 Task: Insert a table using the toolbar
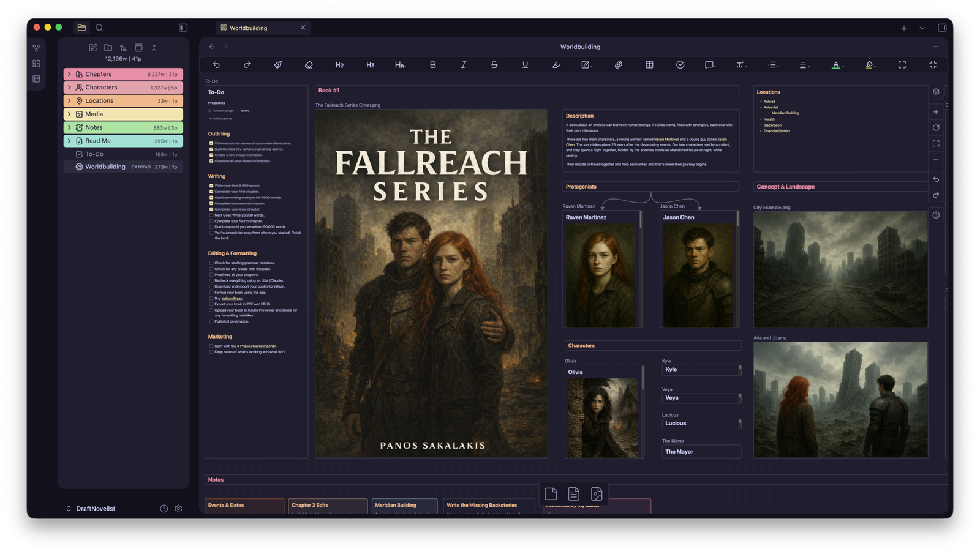pyautogui.click(x=649, y=65)
